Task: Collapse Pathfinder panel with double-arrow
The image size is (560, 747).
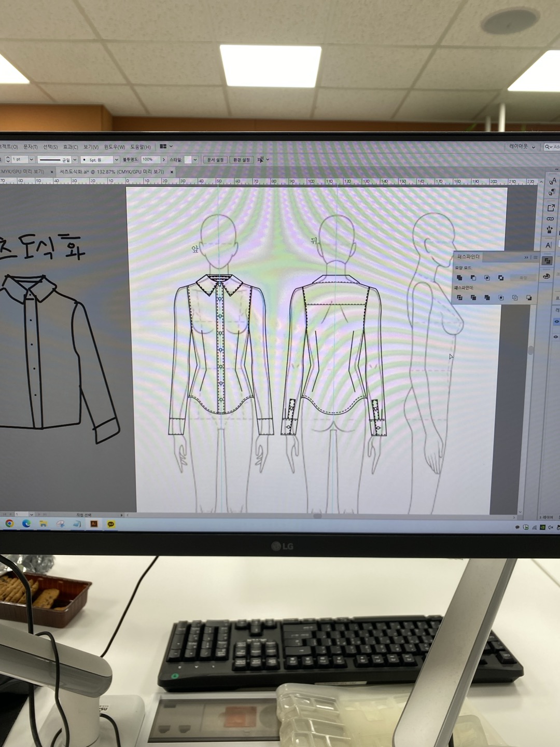Action: tap(526, 257)
